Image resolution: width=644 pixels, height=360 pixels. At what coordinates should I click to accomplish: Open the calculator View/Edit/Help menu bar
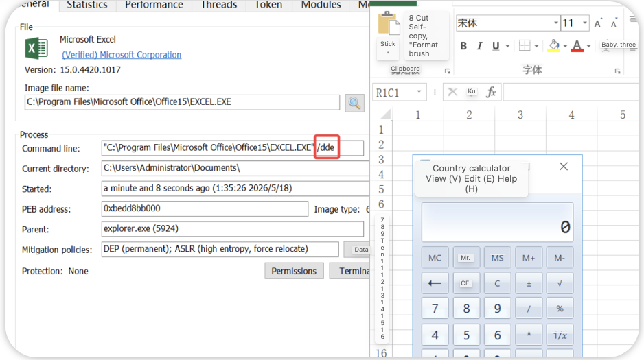[471, 179]
